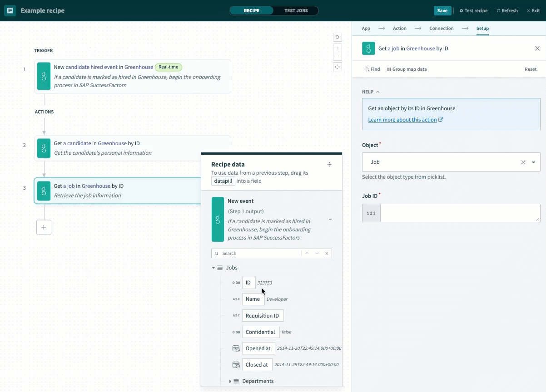Clear the Job object using the X icon
This screenshot has width=546, height=392.
pos(523,162)
